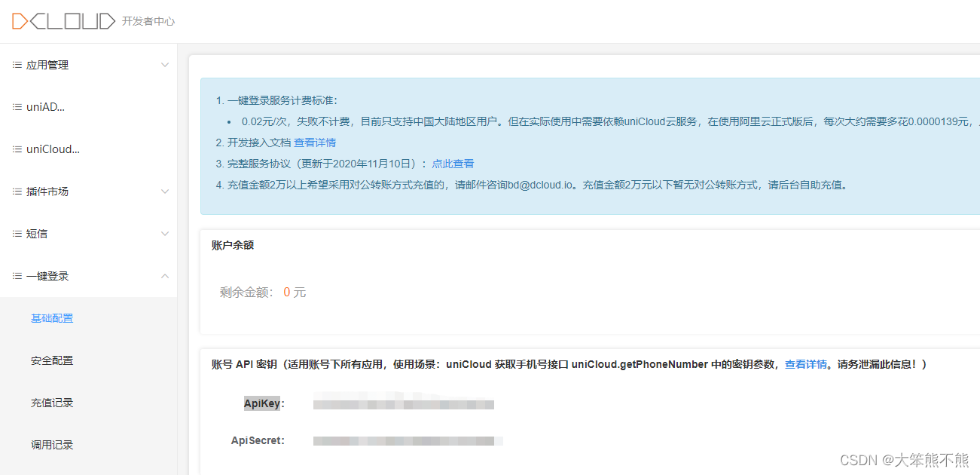Click the list icon beside 应用管理
Screen dimensions: 980x475
click(x=17, y=65)
